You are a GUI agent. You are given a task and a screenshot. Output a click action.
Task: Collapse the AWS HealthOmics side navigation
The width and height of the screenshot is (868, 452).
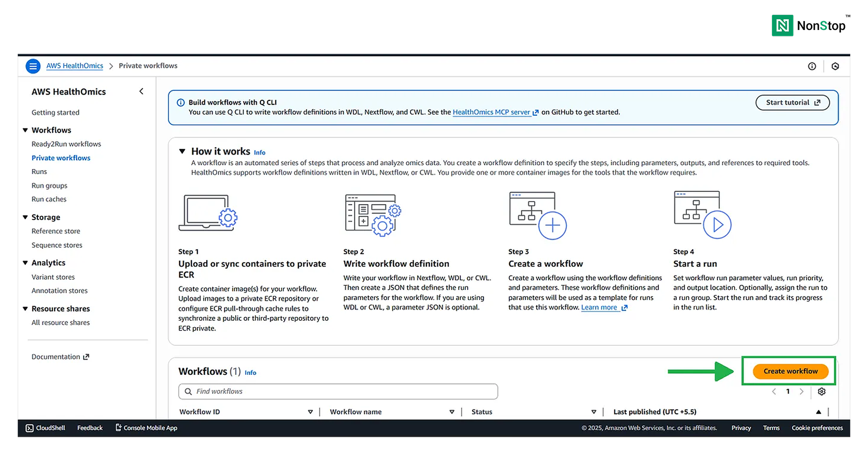[141, 91]
